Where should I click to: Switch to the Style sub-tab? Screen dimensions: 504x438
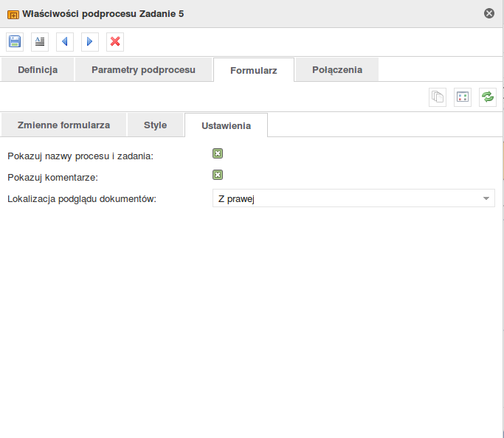pos(155,125)
